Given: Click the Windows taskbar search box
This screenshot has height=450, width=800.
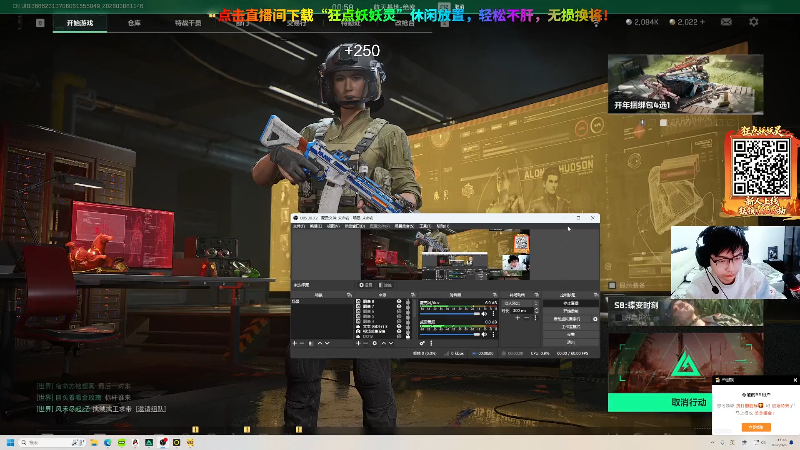Looking at the screenshot, I should pyautogui.click(x=51, y=442).
